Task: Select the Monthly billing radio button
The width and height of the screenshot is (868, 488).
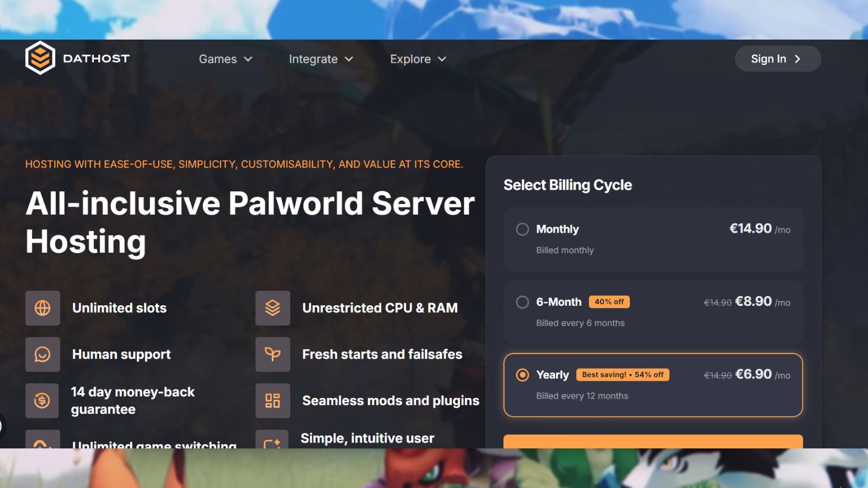Action: click(522, 229)
